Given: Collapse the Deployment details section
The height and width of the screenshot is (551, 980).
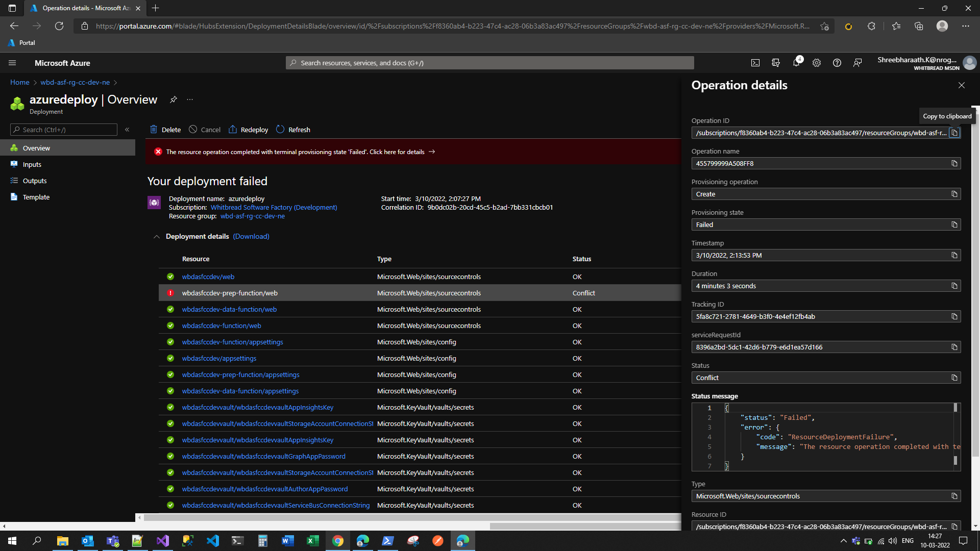Looking at the screenshot, I should pos(157,237).
